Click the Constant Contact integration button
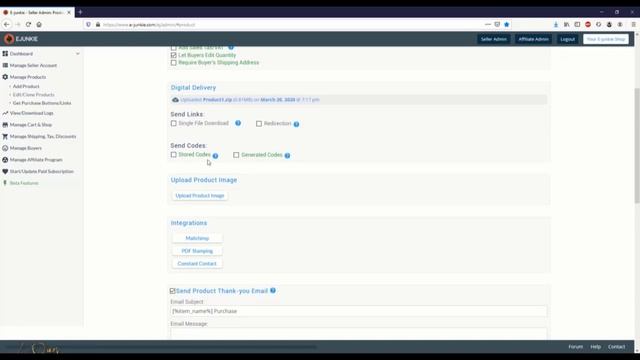This screenshot has height=360, width=640. pyautogui.click(x=197, y=264)
